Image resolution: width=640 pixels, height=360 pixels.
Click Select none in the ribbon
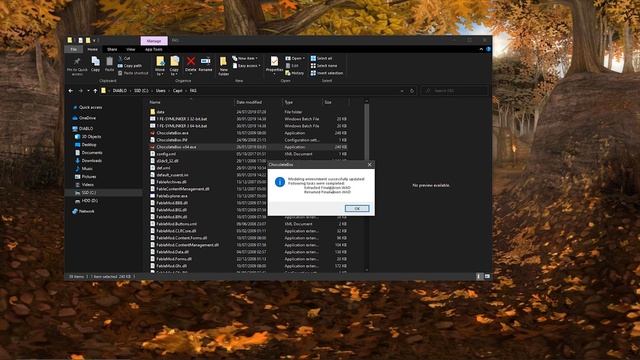(324, 66)
